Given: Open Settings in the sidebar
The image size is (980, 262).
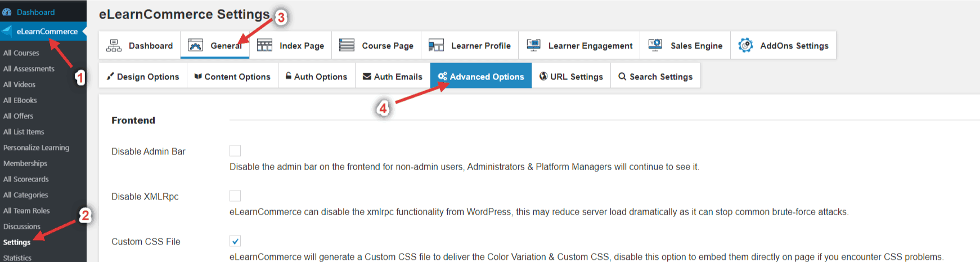Looking at the screenshot, I should point(17,242).
